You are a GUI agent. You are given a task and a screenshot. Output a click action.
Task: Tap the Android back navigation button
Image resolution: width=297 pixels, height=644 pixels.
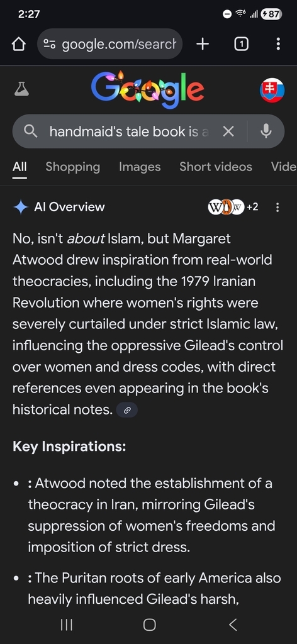[x=233, y=625]
